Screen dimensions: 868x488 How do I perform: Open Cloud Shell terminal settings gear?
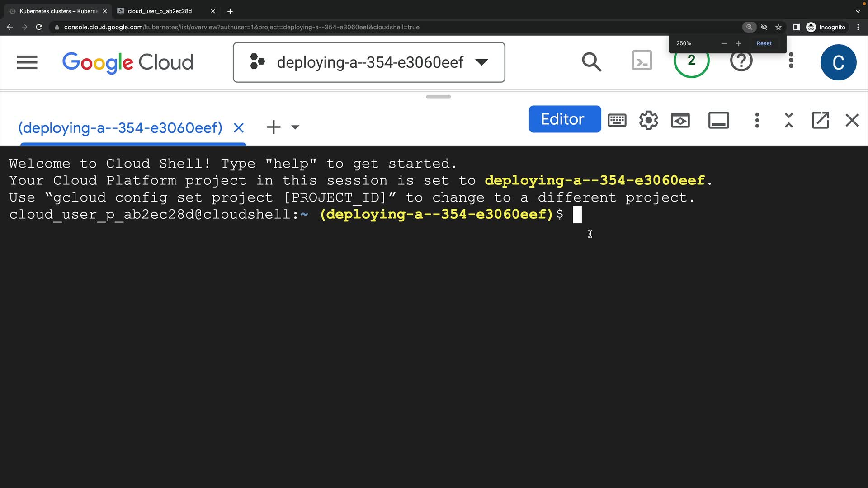[x=648, y=120]
